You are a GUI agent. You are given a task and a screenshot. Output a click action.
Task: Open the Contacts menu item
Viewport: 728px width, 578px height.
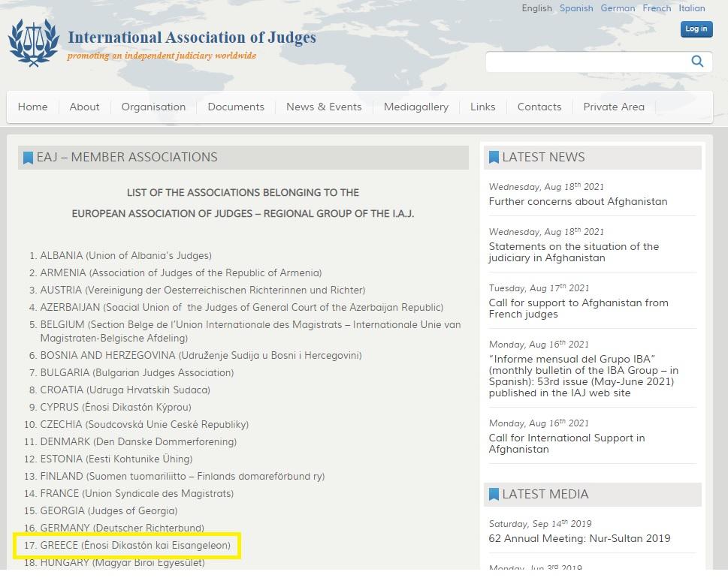pyautogui.click(x=539, y=107)
